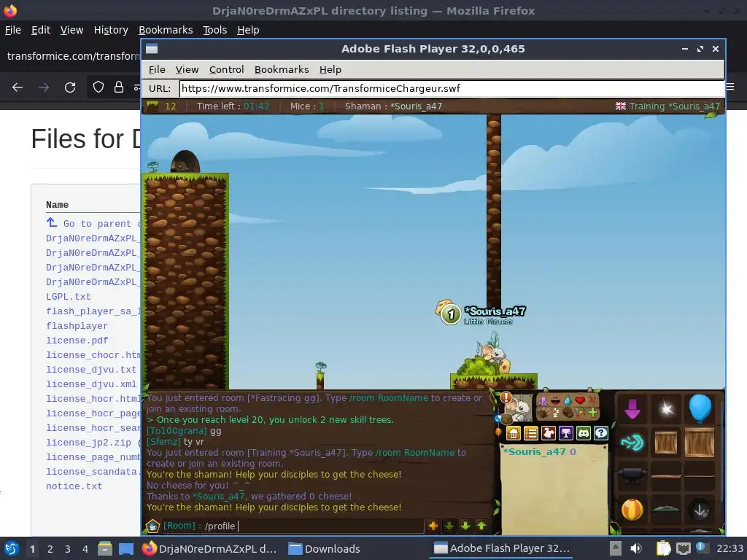Viewport: 747px width, 560px height.
Task: Select the trampoline shaman item
Action: click(666, 510)
